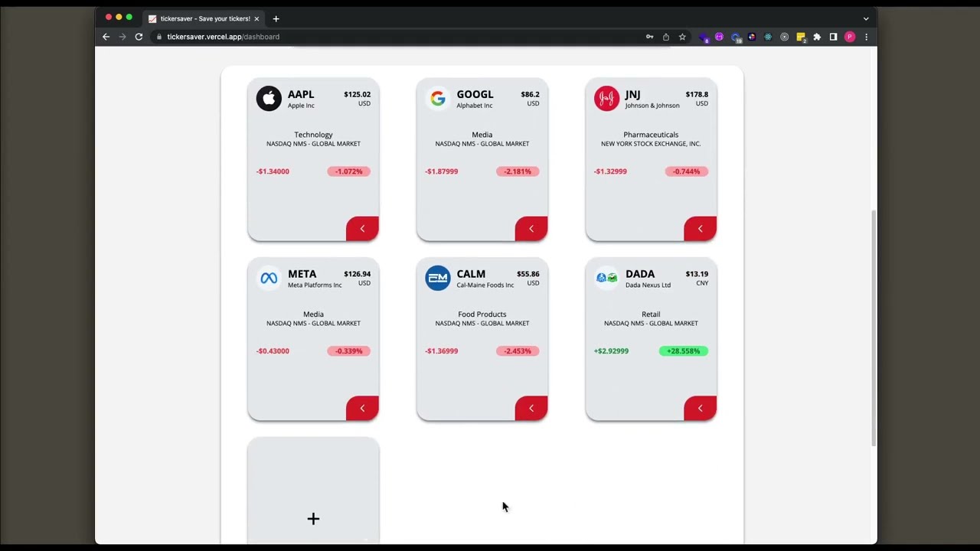Click the +28.558% green badge
This screenshot has height=551, width=980.
pos(684,351)
